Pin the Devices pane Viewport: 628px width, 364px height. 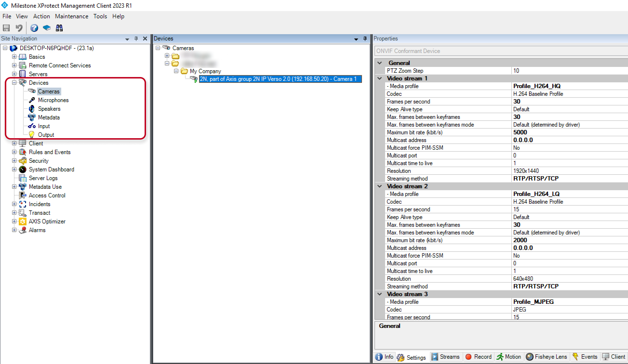(365, 39)
